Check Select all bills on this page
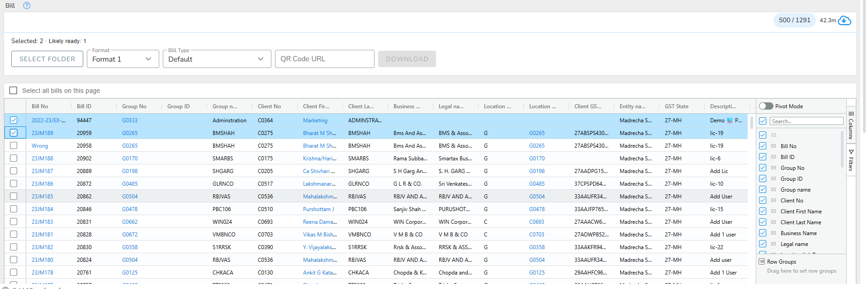 point(14,90)
